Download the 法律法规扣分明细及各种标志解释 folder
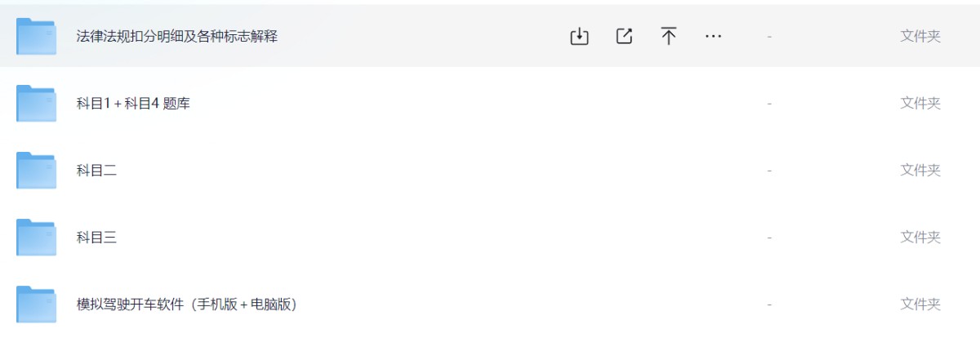Image resolution: width=980 pixels, height=338 pixels. (579, 36)
